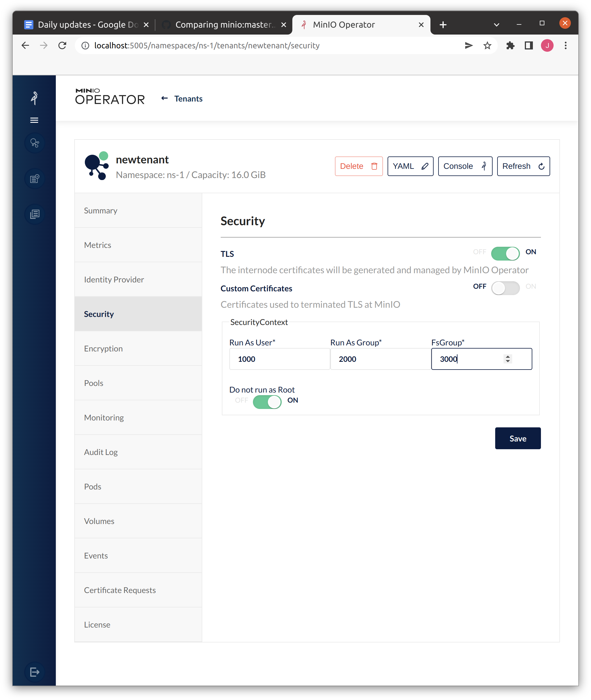
Task: Click the Run As User input field
Action: 279,359
